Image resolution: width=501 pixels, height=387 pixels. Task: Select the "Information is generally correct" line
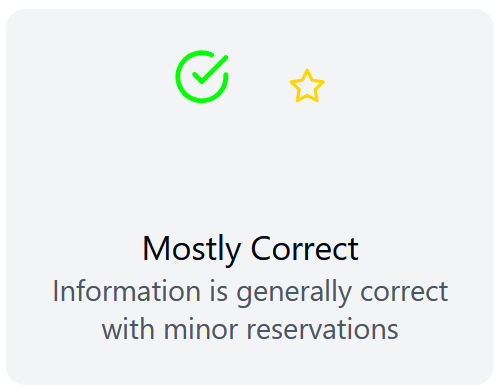(250, 292)
